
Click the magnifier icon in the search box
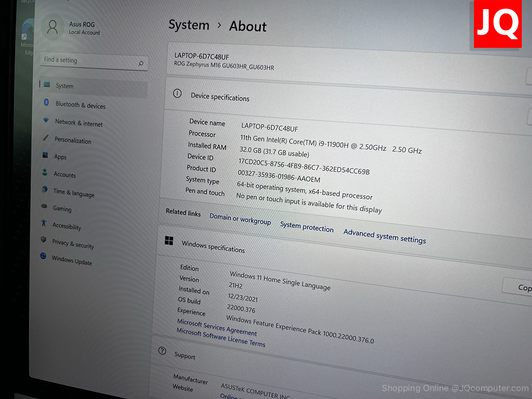point(141,64)
